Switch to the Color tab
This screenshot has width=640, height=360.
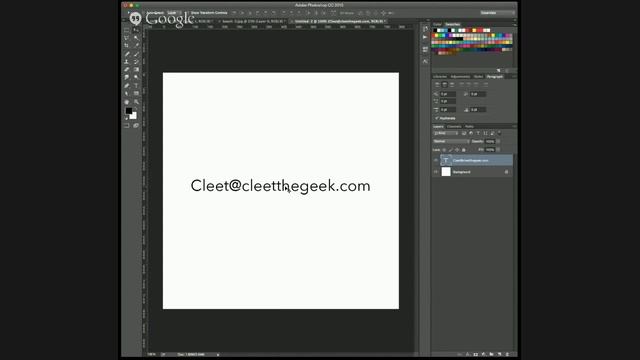coord(438,24)
